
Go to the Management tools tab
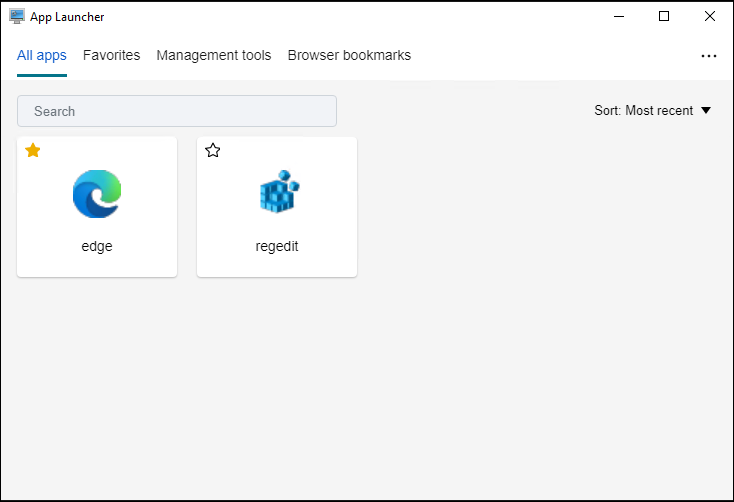pos(214,56)
